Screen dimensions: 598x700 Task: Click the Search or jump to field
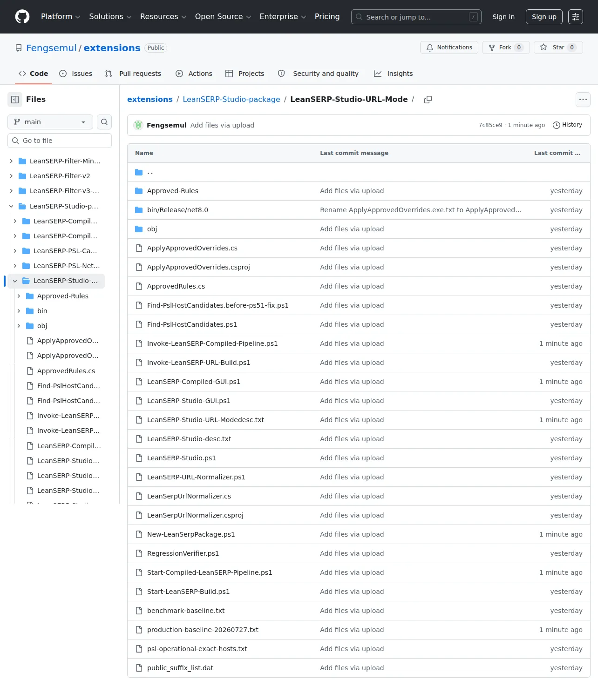point(416,17)
